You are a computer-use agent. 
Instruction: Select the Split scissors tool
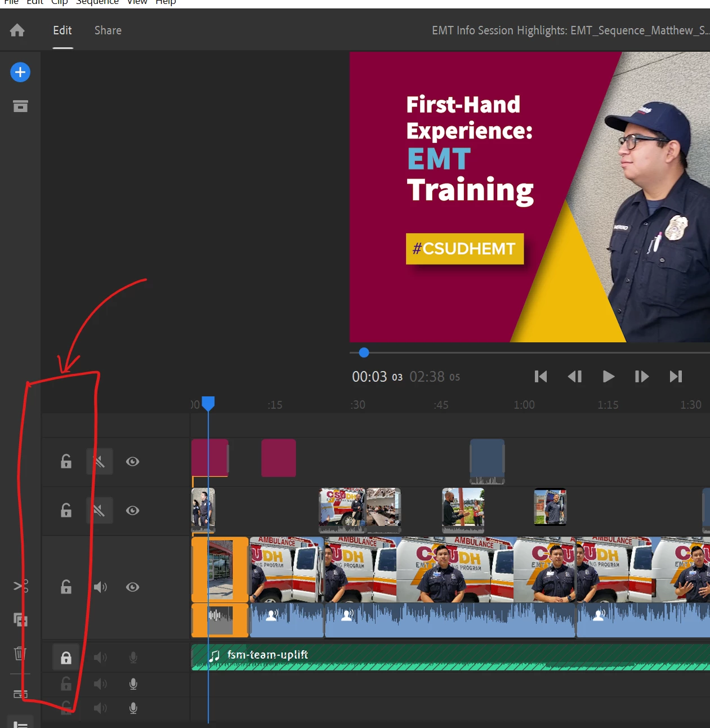[21, 586]
